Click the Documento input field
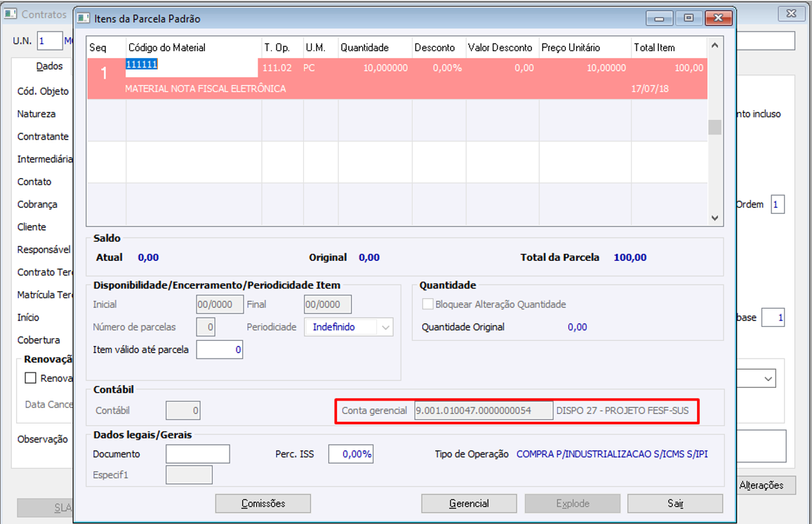This screenshot has width=812, height=524. (198, 454)
